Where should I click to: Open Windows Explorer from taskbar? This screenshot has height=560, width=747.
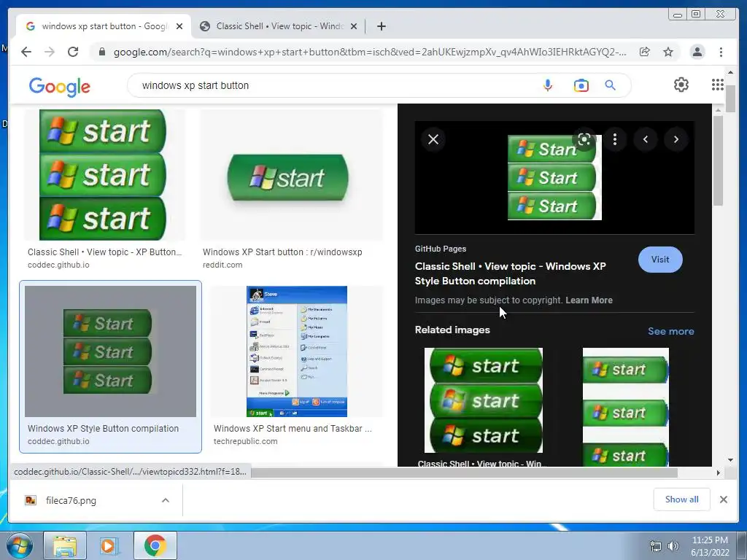65,545
